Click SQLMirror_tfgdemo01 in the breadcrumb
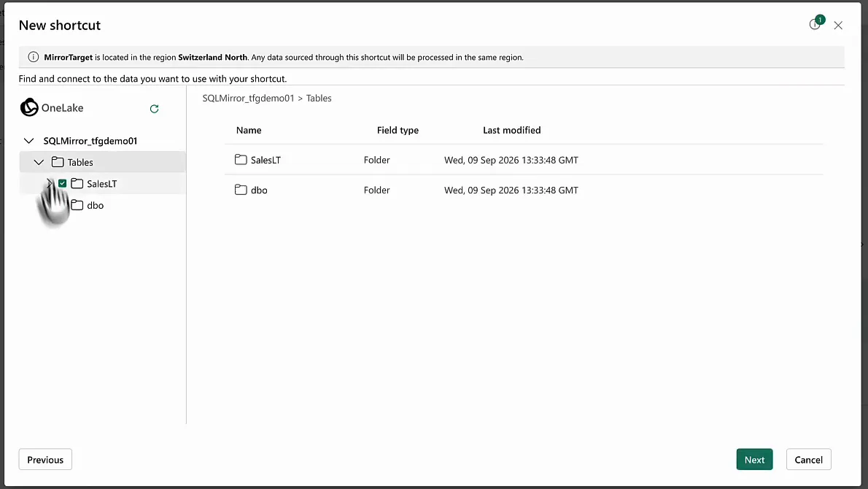The width and height of the screenshot is (868, 489). 248,98
